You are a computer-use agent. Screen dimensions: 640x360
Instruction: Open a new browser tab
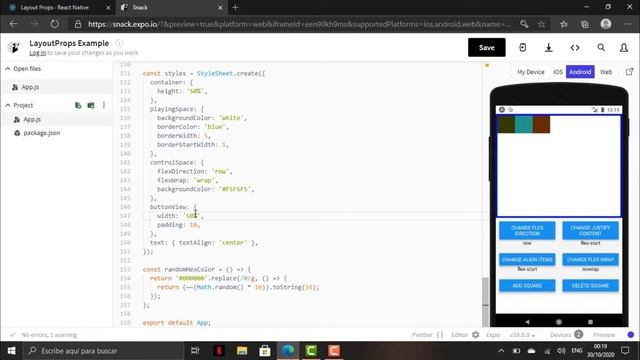236,7
